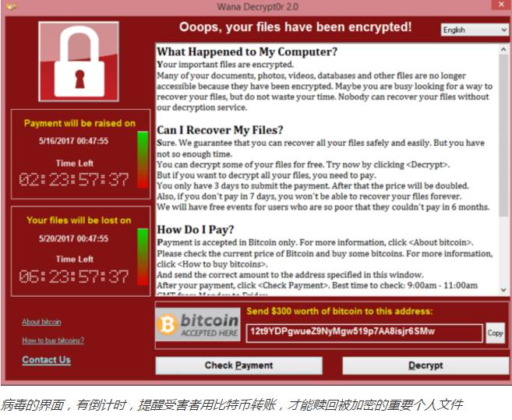The width and height of the screenshot is (512, 420).
Task: Close the Wana Decrypt0r window
Action: (502, 5)
